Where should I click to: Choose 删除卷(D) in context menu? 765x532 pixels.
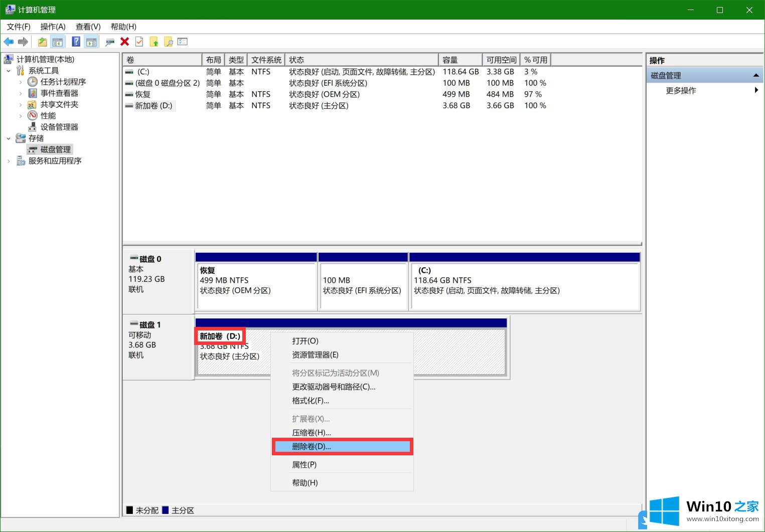coord(342,446)
